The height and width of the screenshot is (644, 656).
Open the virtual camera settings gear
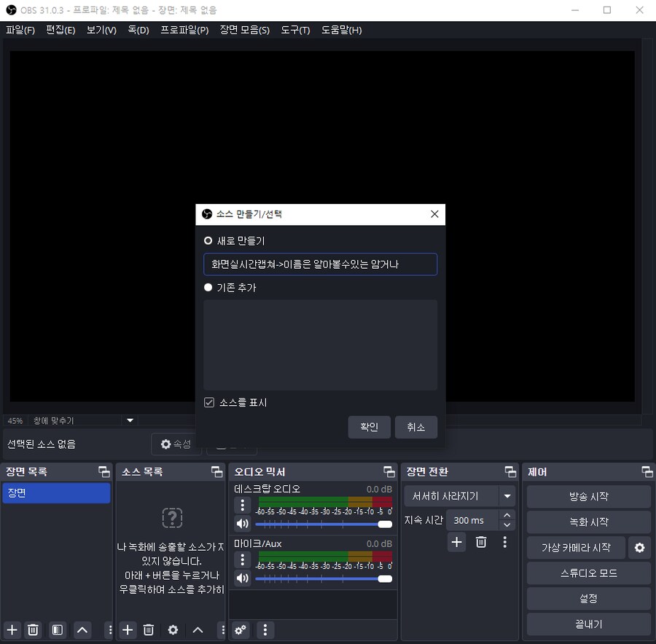tap(639, 548)
